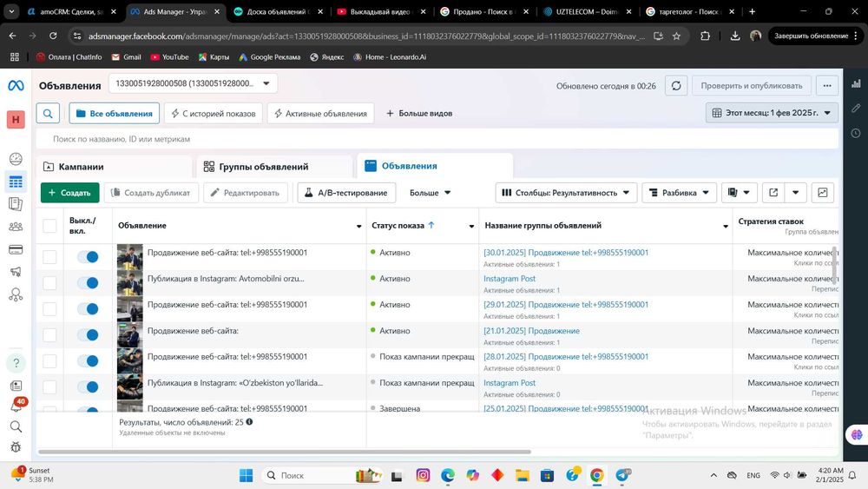This screenshot has width=868, height=489.
Task: Open the right panel history clock icon
Action: pos(857,133)
